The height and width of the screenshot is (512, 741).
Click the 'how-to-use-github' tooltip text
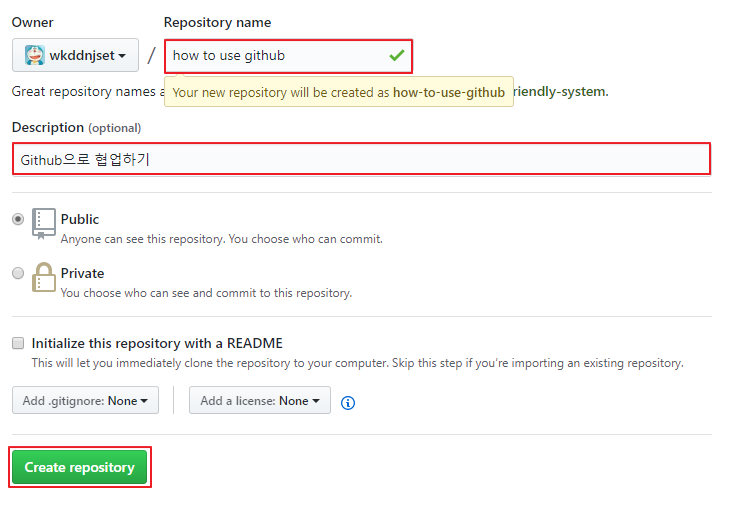tap(449, 92)
